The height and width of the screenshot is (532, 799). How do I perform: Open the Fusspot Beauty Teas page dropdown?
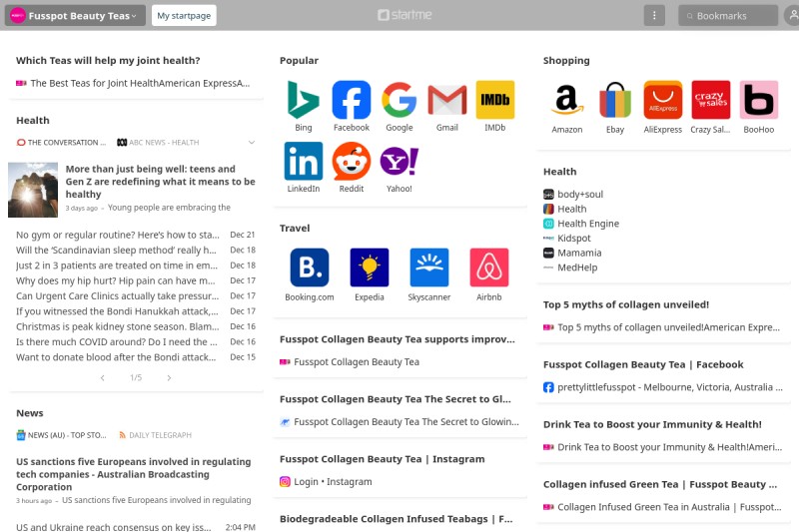75,15
